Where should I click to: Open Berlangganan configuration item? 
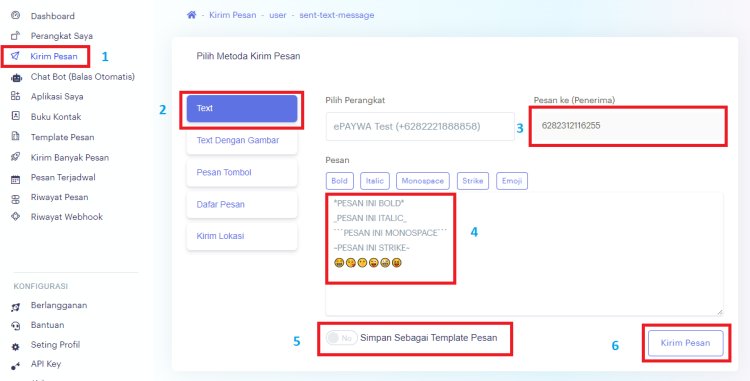[59, 305]
